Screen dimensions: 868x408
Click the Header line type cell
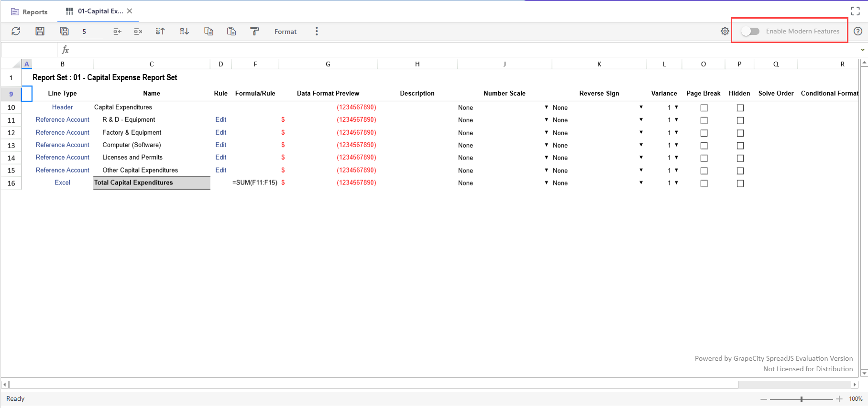(x=62, y=107)
